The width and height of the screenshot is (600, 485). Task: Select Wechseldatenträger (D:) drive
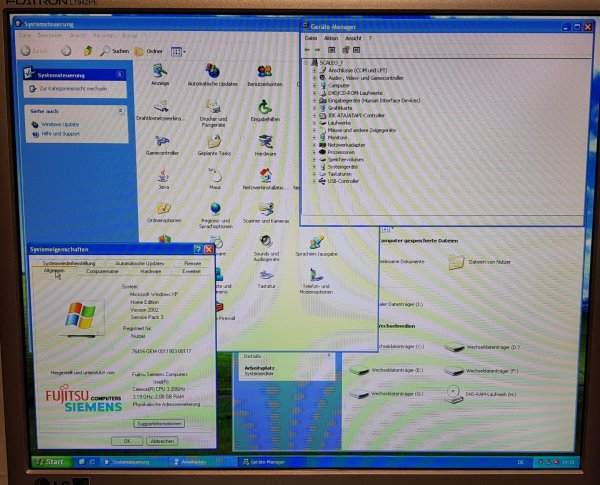click(482, 348)
